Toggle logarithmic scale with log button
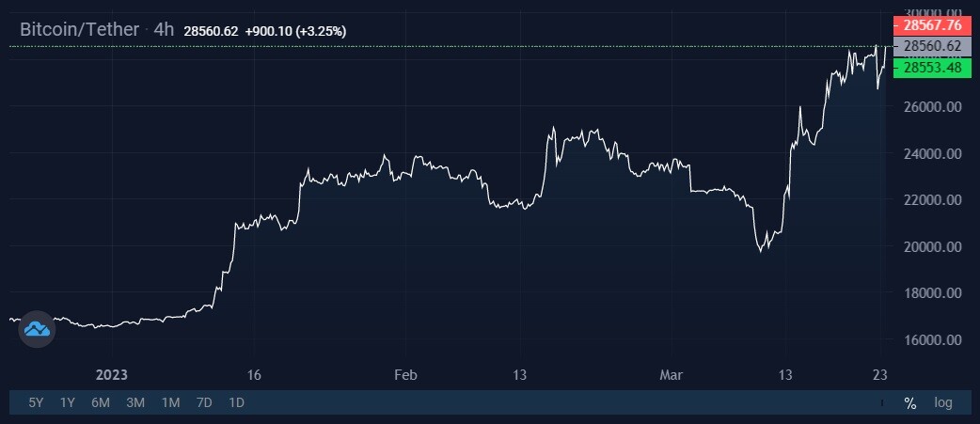Viewport: 980px width, 424px height. point(943,402)
